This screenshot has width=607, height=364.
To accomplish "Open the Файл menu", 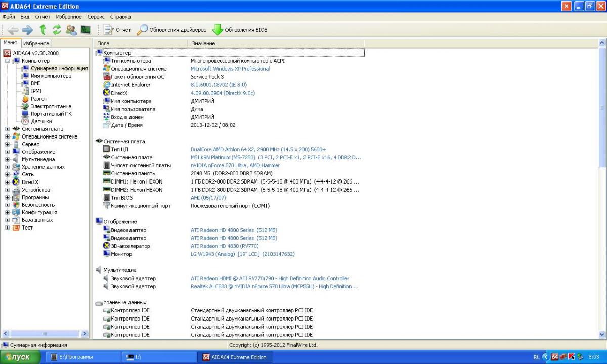I will click(9, 17).
